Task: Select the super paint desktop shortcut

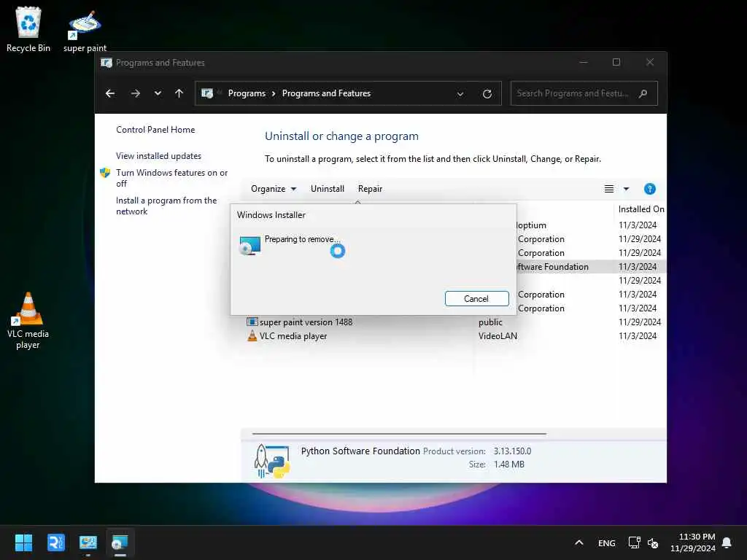Action: pyautogui.click(x=85, y=31)
